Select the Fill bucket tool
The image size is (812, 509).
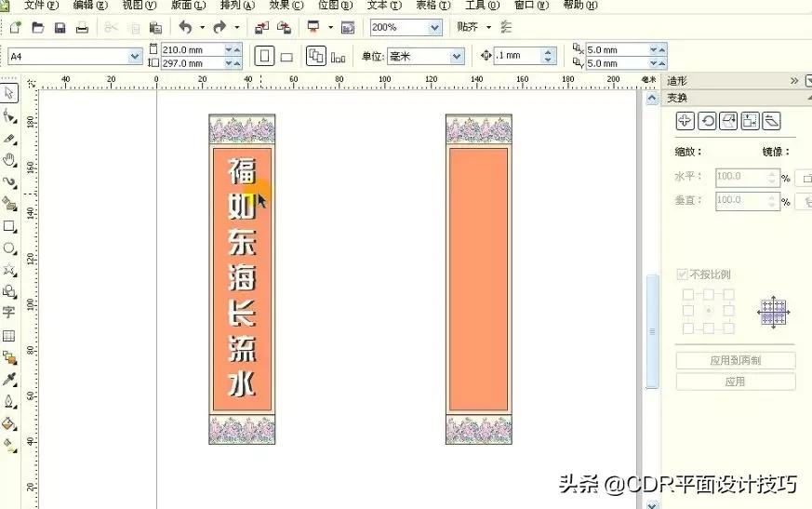(x=9, y=423)
